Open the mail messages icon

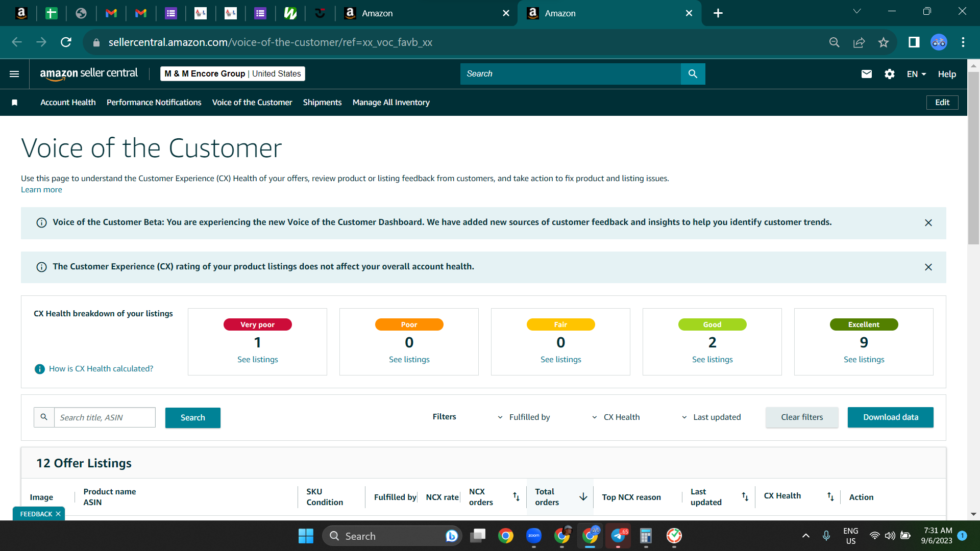click(x=866, y=74)
